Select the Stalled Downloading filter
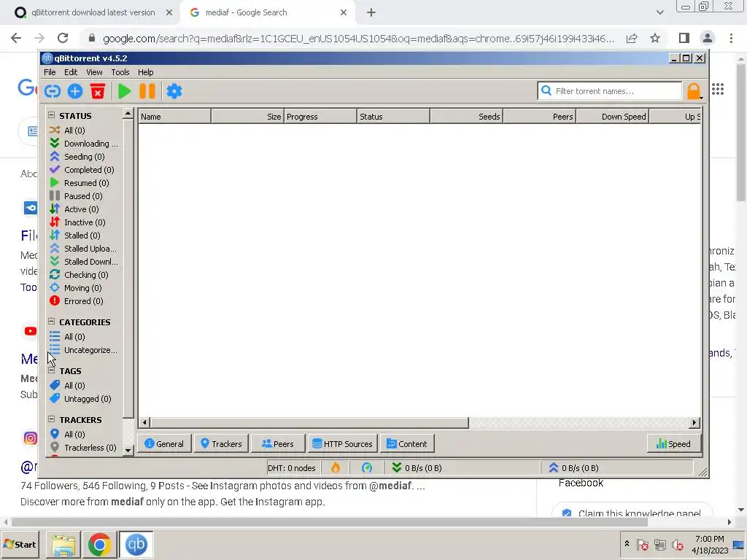 pyautogui.click(x=84, y=262)
